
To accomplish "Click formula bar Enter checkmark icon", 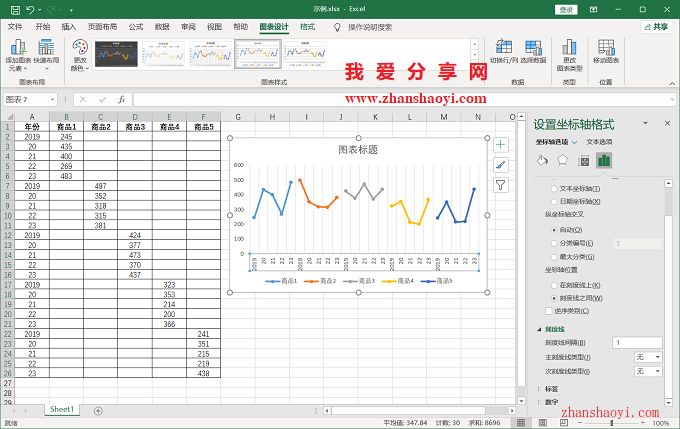I will (x=102, y=100).
